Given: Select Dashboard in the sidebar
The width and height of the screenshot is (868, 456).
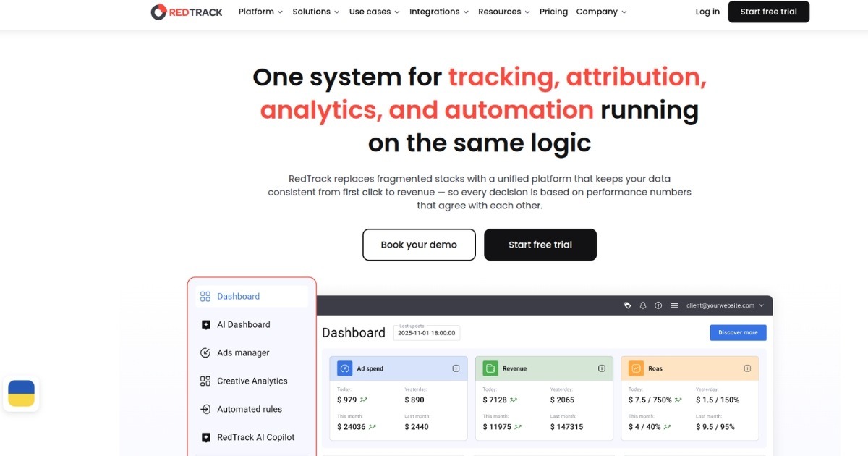Looking at the screenshot, I should click(x=252, y=296).
